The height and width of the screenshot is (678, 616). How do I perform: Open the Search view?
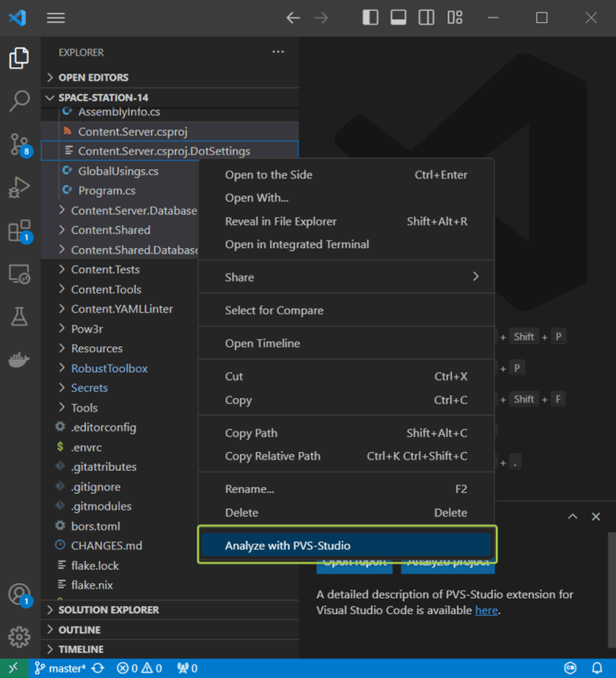(19, 100)
